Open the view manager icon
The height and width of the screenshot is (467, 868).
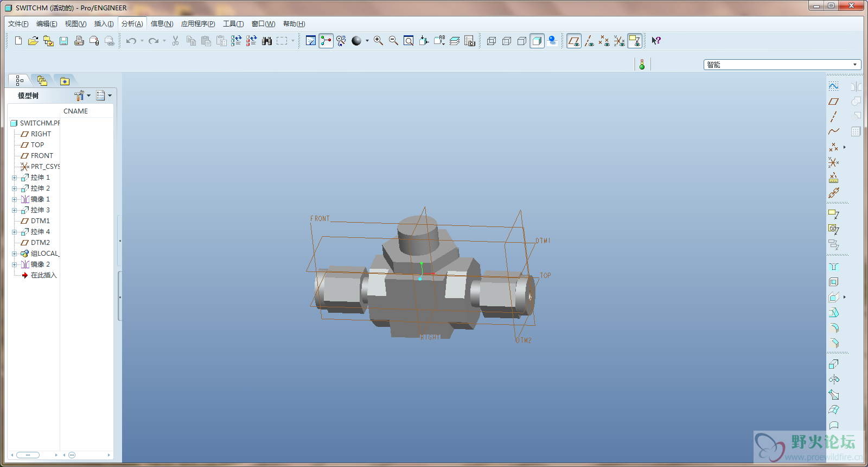point(470,41)
